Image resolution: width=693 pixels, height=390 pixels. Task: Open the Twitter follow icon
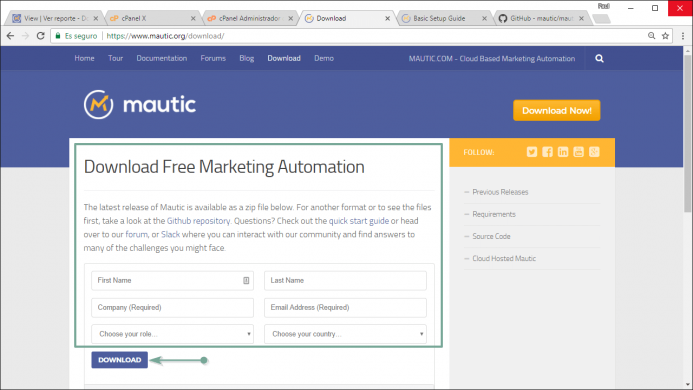tap(532, 152)
